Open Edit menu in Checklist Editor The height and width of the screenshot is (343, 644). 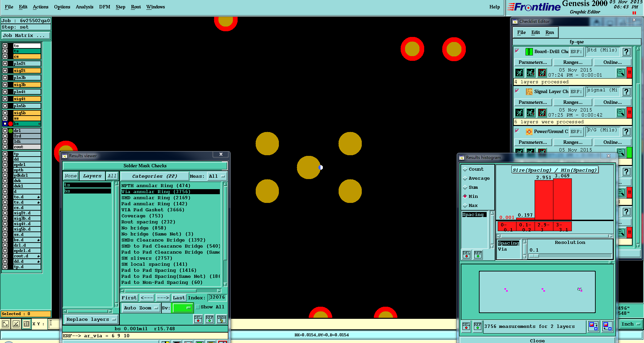click(536, 32)
